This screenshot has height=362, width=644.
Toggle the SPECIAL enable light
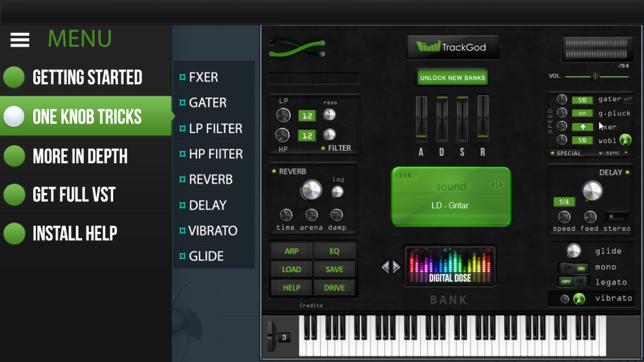(x=552, y=153)
